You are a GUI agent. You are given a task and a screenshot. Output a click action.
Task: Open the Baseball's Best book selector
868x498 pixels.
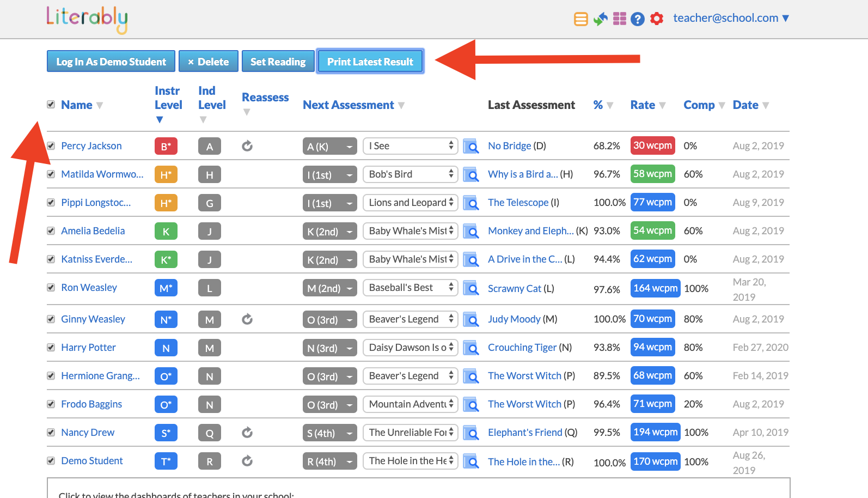point(410,288)
